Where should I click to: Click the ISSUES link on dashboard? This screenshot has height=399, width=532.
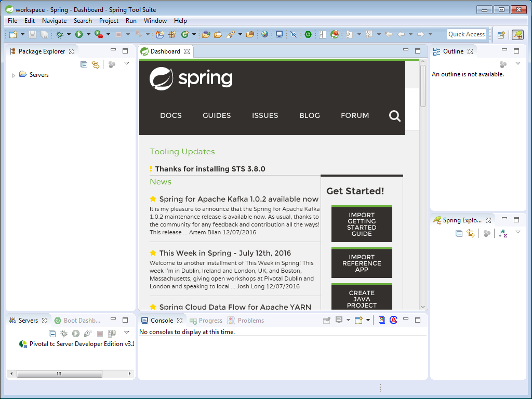point(264,116)
